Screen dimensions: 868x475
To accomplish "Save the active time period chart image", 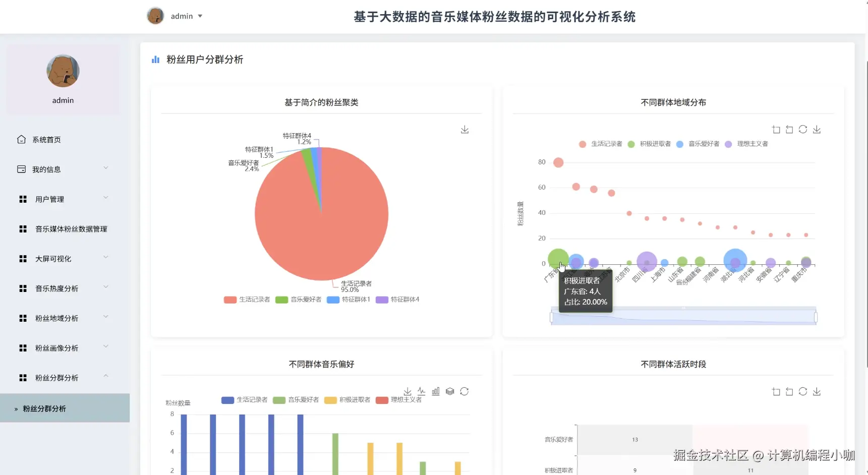I will [x=817, y=391].
